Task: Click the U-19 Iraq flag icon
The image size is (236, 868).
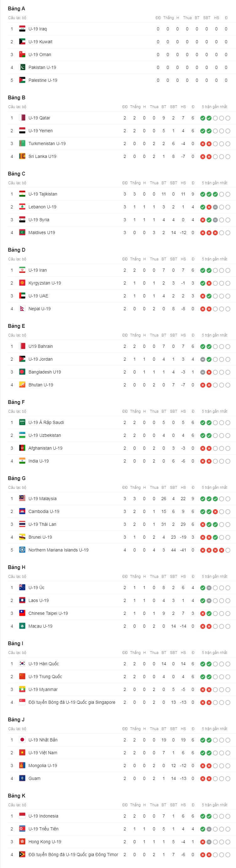Action: [x=22, y=29]
